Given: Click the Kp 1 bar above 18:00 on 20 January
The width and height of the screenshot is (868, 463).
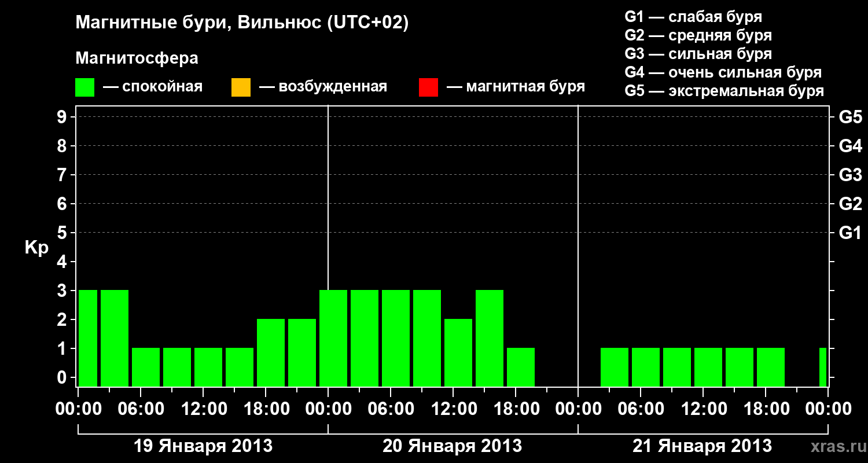Looking at the screenshot, I should point(521,367).
